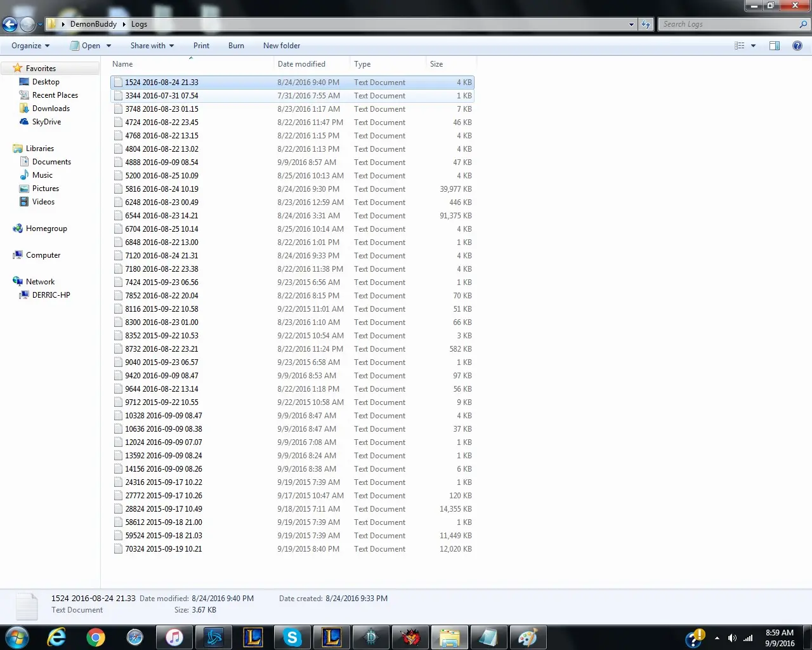The width and height of the screenshot is (812, 650).
Task: Open Google Chrome from the taskbar
Action: coord(96,637)
